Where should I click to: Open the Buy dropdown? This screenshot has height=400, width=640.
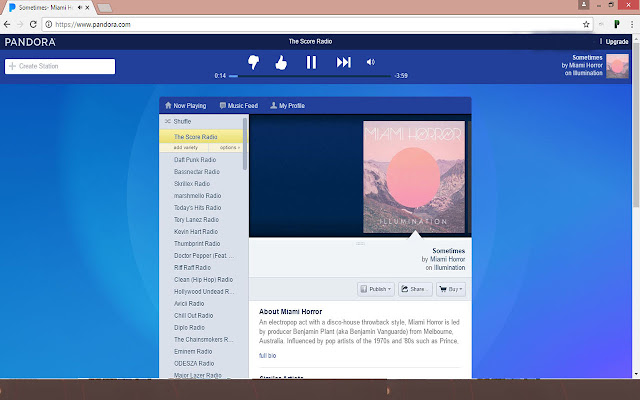451,289
